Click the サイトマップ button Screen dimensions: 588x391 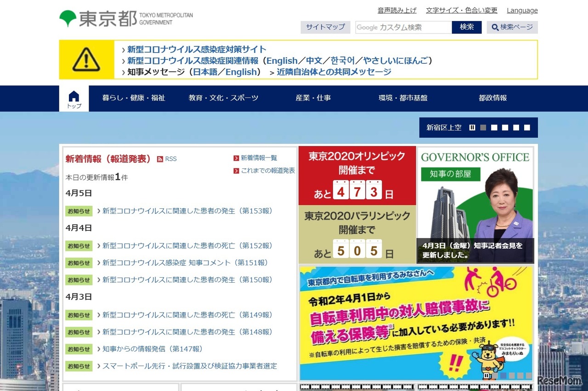[x=325, y=27]
